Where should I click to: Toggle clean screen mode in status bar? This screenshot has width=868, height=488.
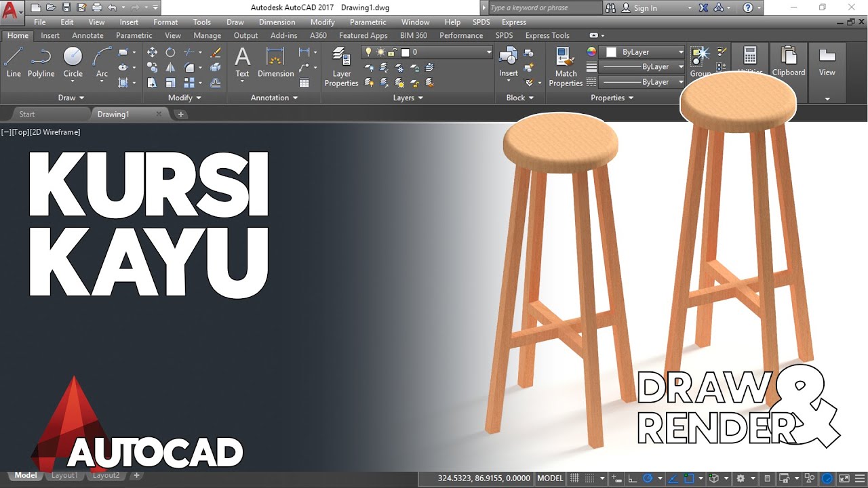point(843,478)
